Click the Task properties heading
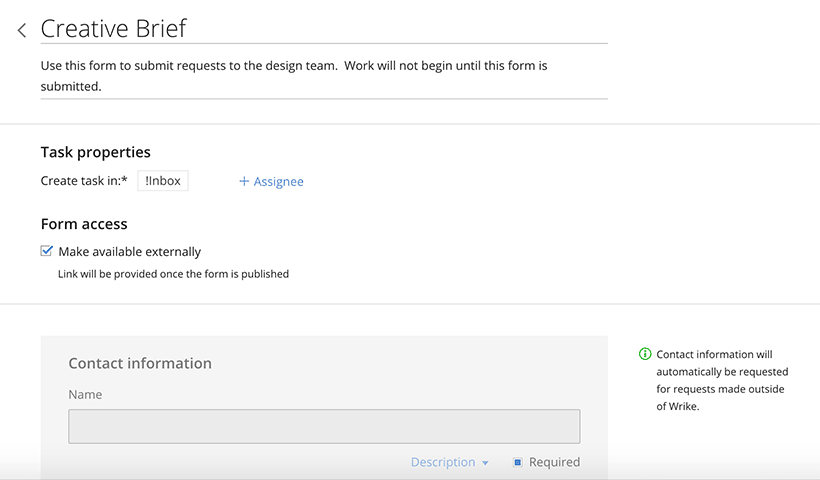 (x=96, y=152)
